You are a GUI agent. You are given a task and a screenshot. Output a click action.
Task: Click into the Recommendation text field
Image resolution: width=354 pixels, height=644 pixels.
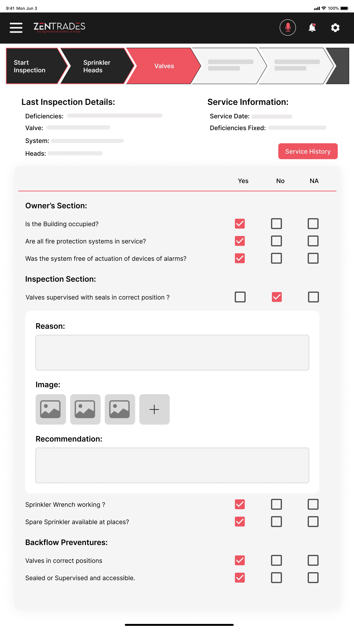(x=172, y=465)
